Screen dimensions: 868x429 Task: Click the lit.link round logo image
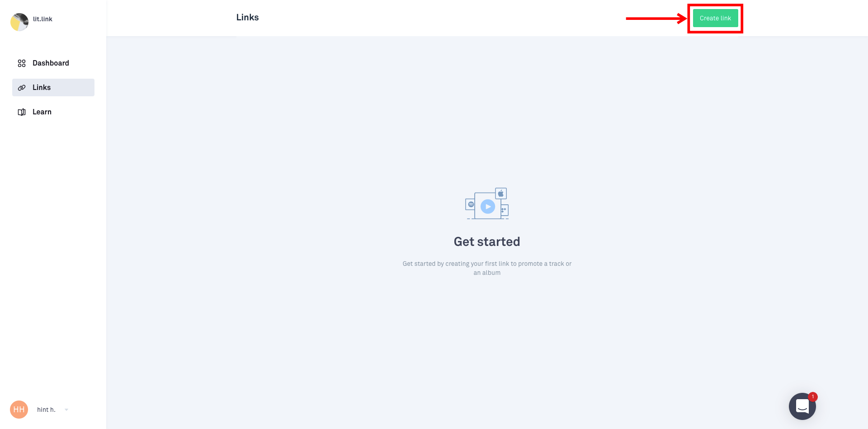[x=19, y=22]
